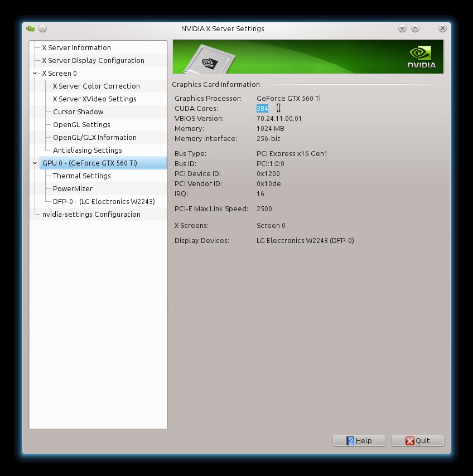Open Antialiasing Settings page
This screenshot has height=476, width=473.
[87, 150]
